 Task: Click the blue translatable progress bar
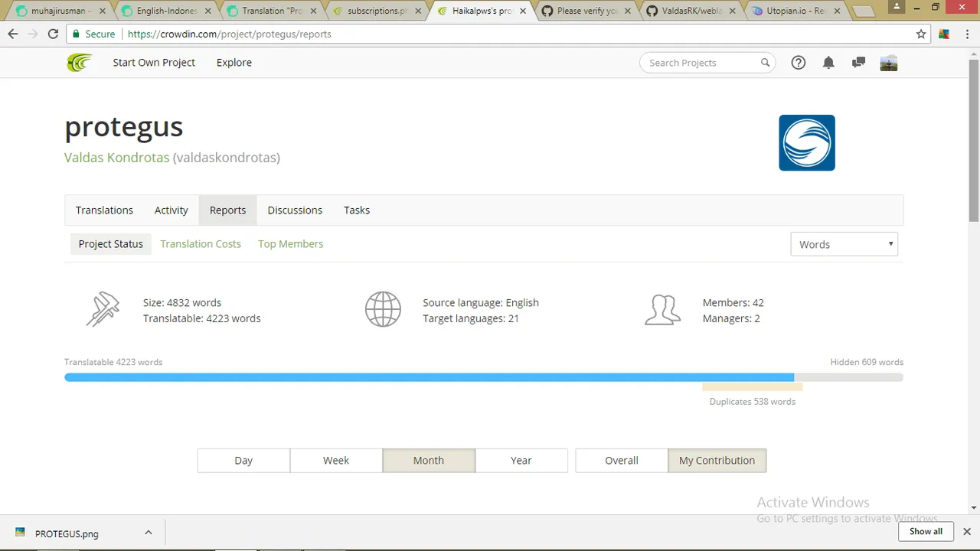click(429, 377)
